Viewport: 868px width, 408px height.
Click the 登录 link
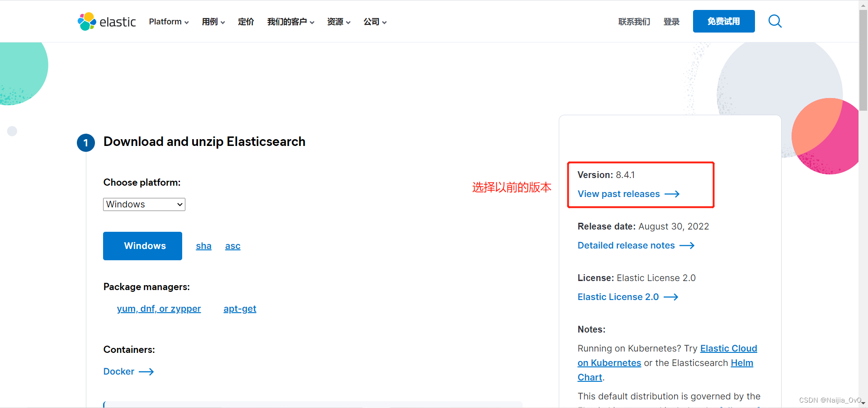671,22
